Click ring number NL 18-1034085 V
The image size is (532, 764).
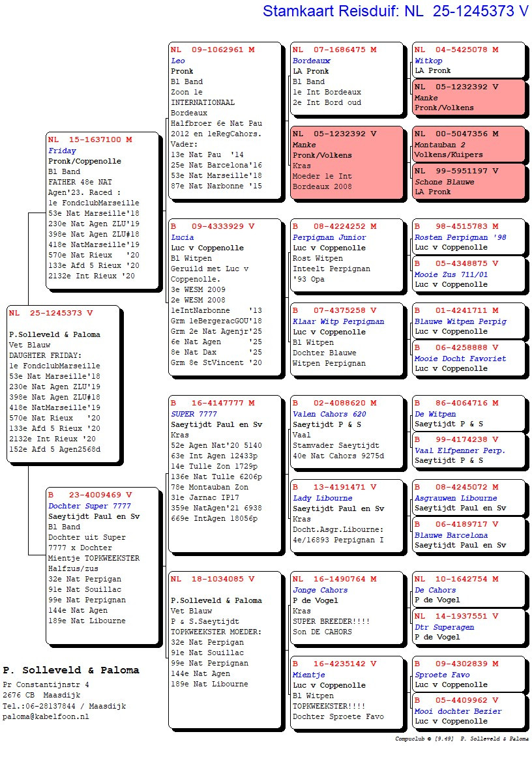pos(213,579)
